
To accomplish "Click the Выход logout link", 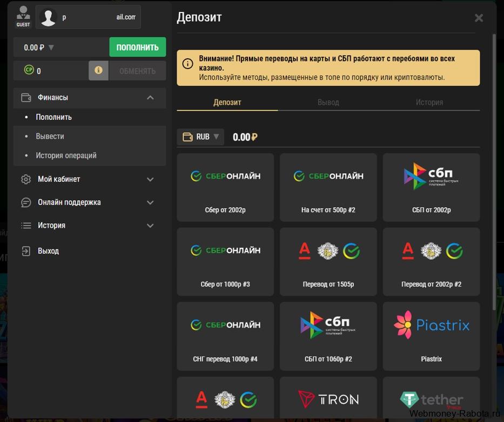I will 48,251.
